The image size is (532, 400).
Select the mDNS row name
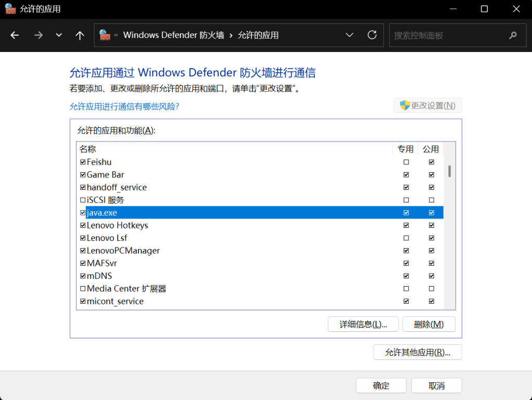tap(99, 276)
